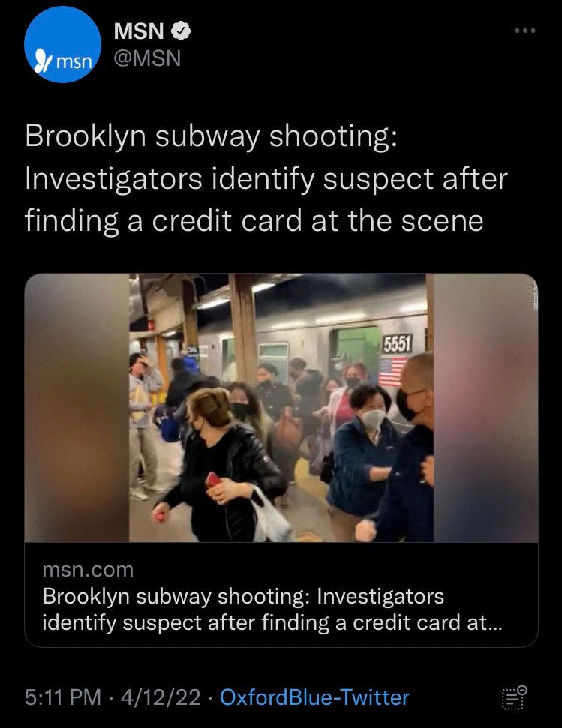Open the subway platform preview image

(281, 408)
